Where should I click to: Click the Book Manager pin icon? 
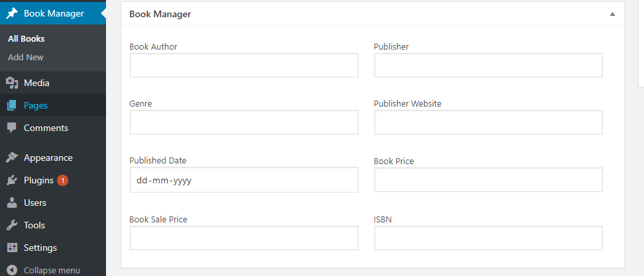coord(13,13)
